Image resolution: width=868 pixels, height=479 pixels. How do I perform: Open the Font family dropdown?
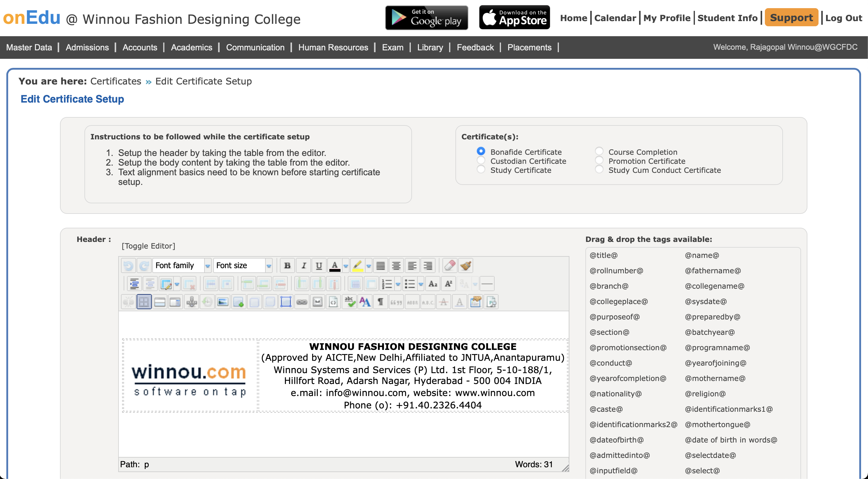[182, 266]
